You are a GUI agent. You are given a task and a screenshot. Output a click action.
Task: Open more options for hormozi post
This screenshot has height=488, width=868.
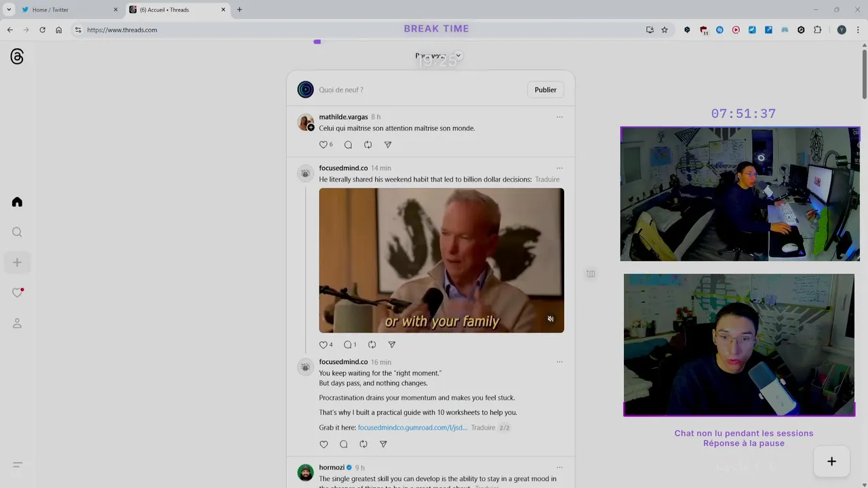pyautogui.click(x=559, y=467)
